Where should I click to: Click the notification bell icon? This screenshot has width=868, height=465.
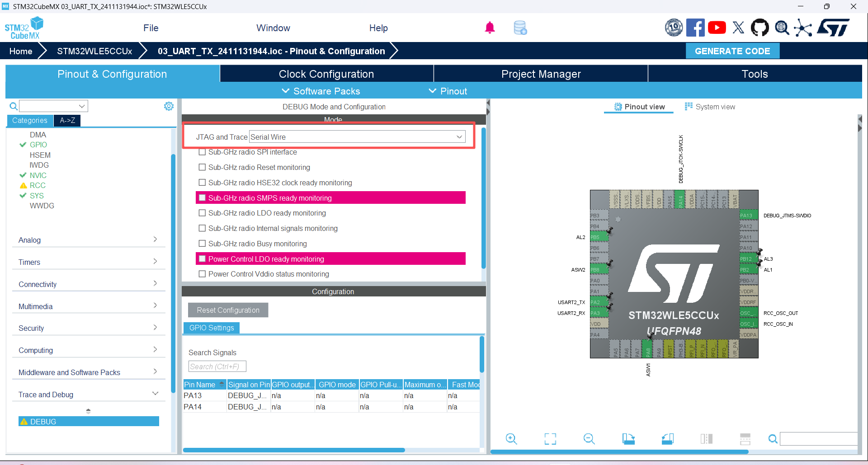click(x=490, y=28)
